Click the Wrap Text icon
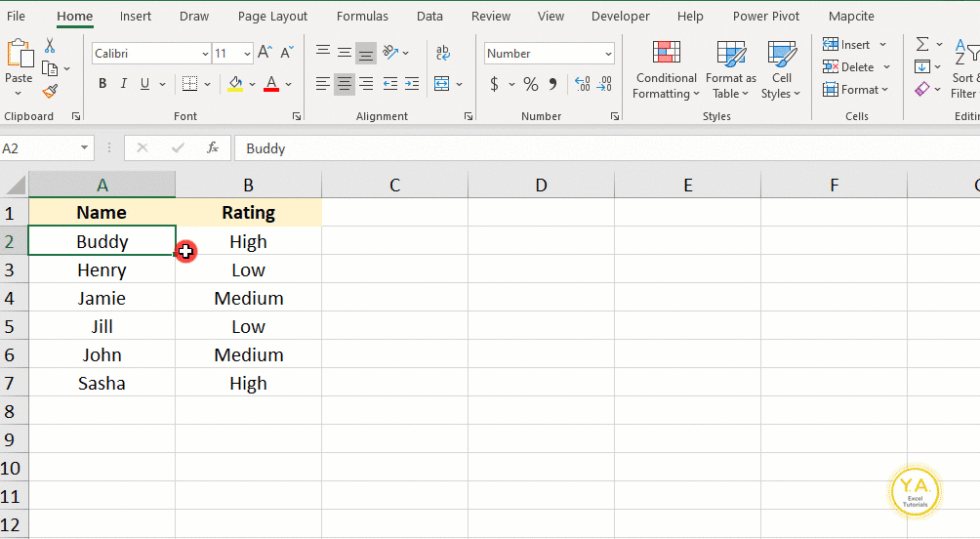The width and height of the screenshot is (980, 539). click(443, 53)
